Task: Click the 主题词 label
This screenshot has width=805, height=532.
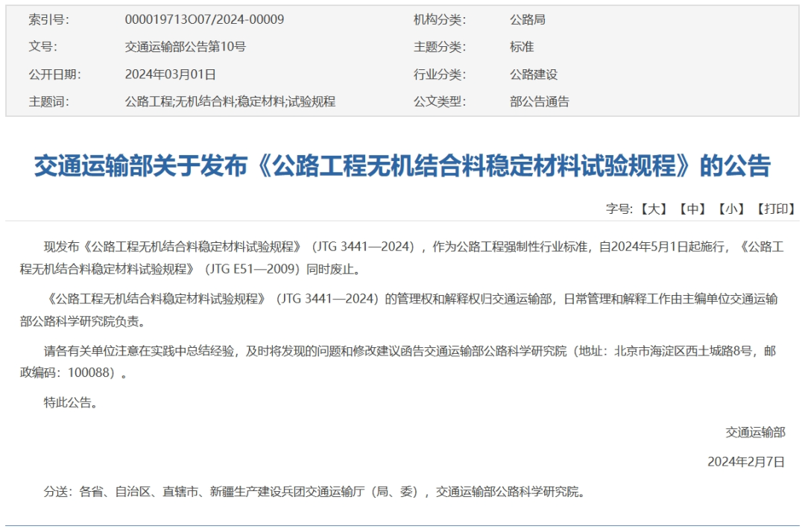Action: click(48, 101)
